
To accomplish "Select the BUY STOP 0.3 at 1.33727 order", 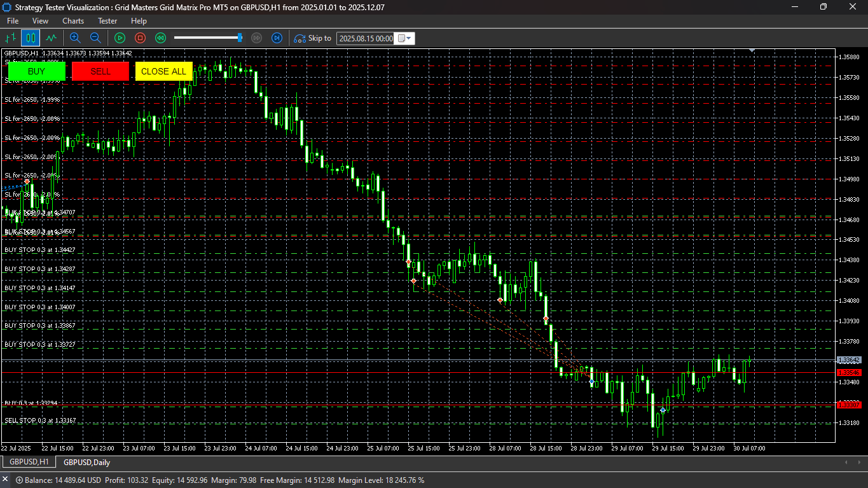I will pos(40,344).
